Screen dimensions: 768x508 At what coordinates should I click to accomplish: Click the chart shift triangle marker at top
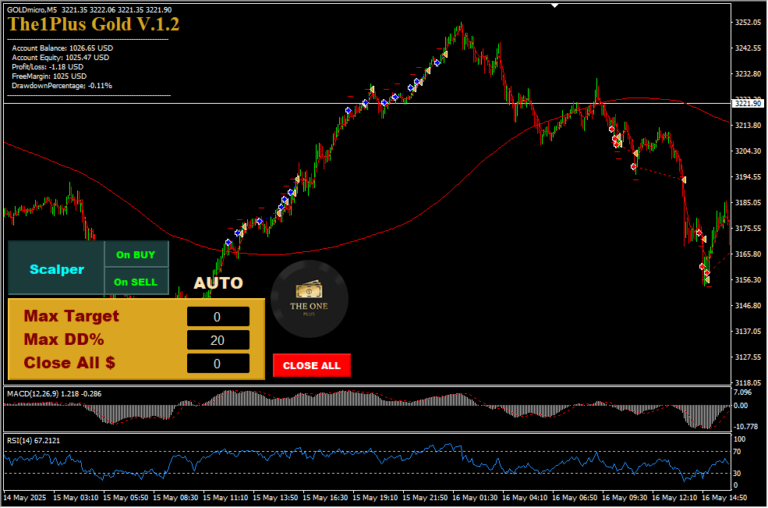click(x=554, y=5)
